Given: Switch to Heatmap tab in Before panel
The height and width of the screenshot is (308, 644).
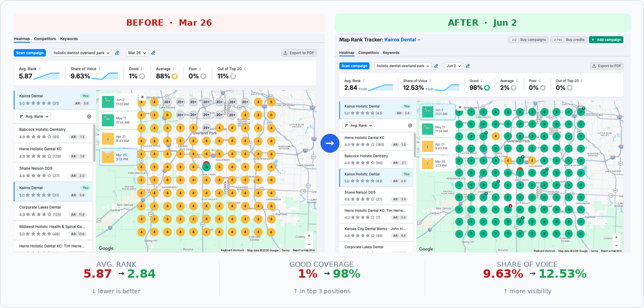Looking at the screenshot, I should (x=22, y=39).
